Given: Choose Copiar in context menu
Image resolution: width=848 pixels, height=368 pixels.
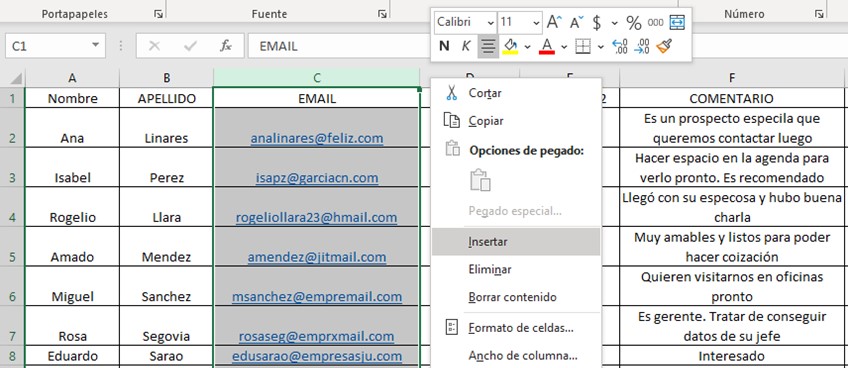Looking at the screenshot, I should (516, 121).
